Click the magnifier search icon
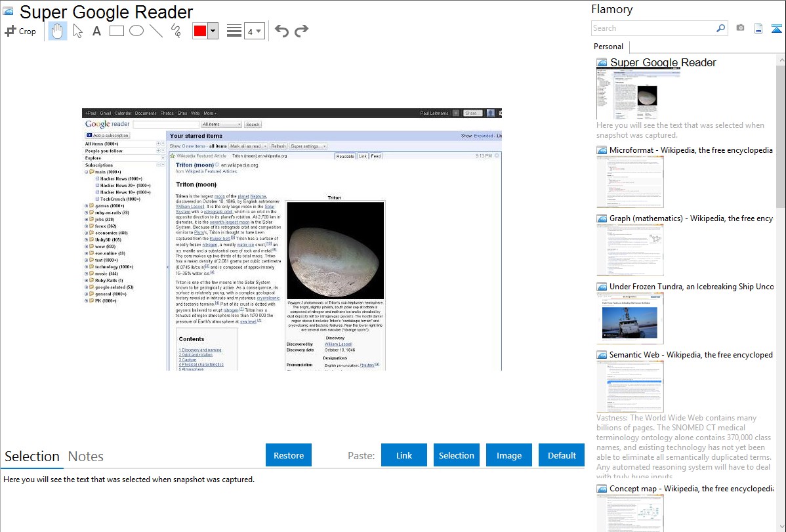 pyautogui.click(x=720, y=28)
